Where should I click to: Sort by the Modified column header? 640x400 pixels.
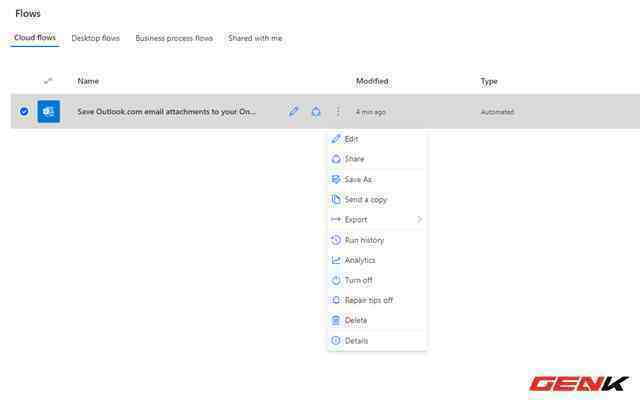(x=372, y=81)
